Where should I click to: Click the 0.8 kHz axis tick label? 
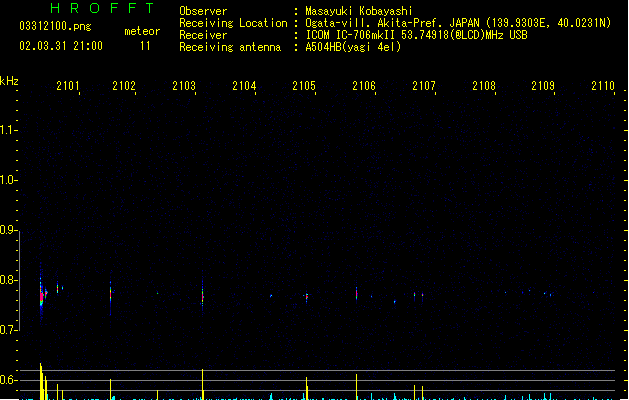coord(7,280)
